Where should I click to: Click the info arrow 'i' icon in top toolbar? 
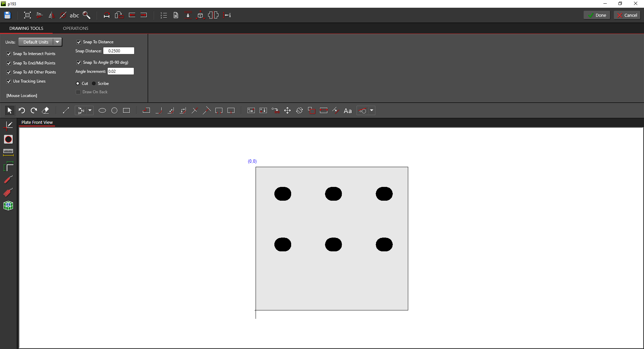227,15
